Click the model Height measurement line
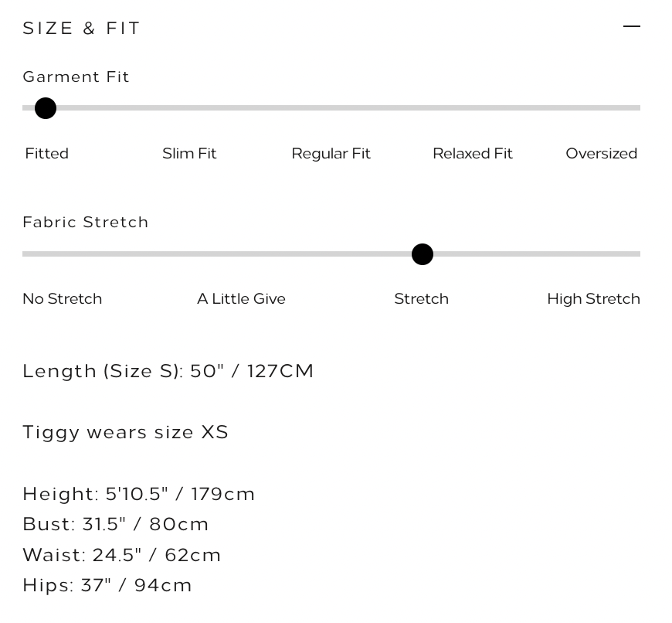 (139, 494)
